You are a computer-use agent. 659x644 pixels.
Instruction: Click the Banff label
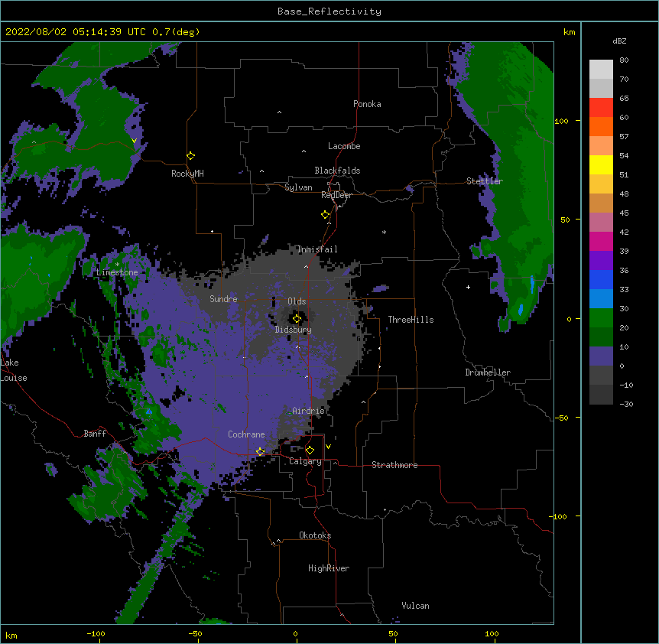click(95, 434)
